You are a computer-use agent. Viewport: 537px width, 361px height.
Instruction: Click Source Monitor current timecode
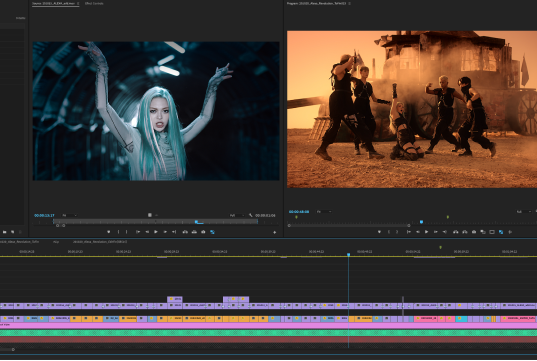coord(44,215)
